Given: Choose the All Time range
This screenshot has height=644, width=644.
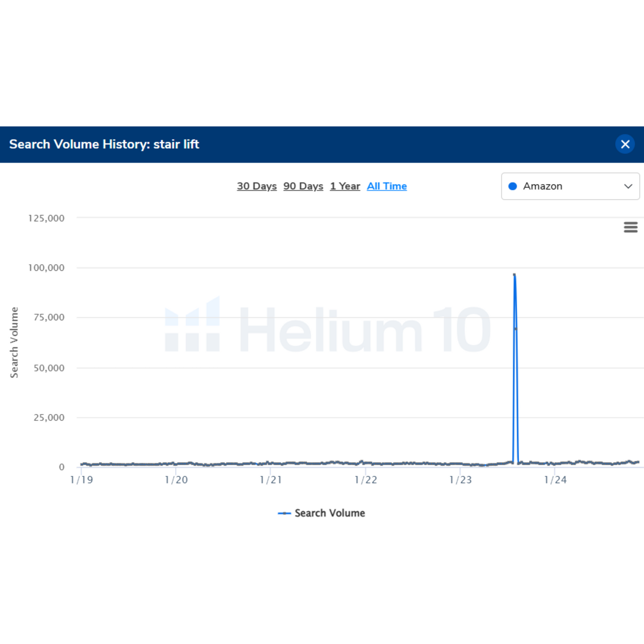Looking at the screenshot, I should click(387, 186).
